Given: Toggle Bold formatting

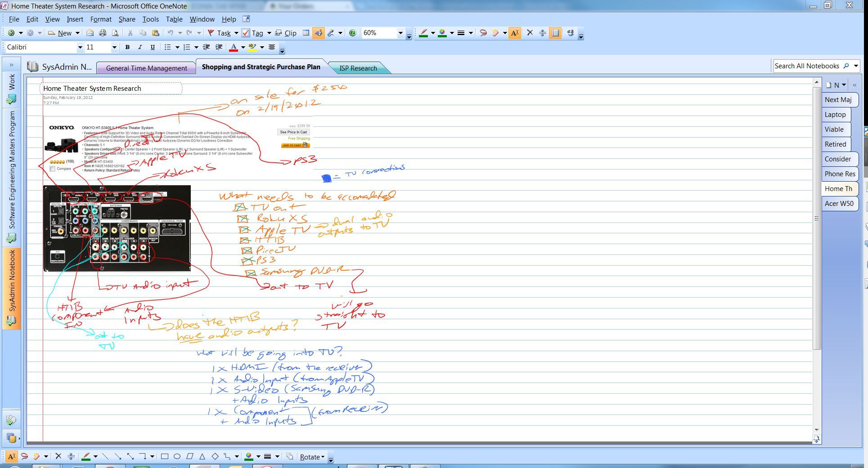Looking at the screenshot, I should point(127,47).
